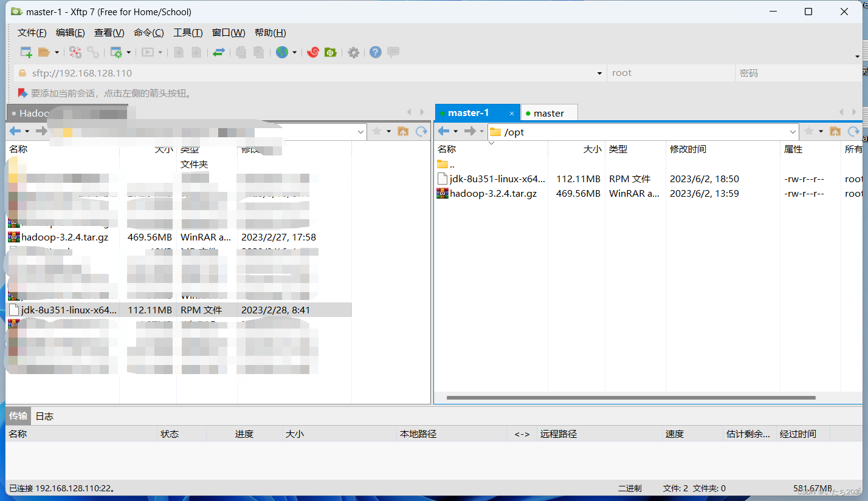Launch Xshell via the red swirl icon
The image size is (868, 501).
coord(313,52)
